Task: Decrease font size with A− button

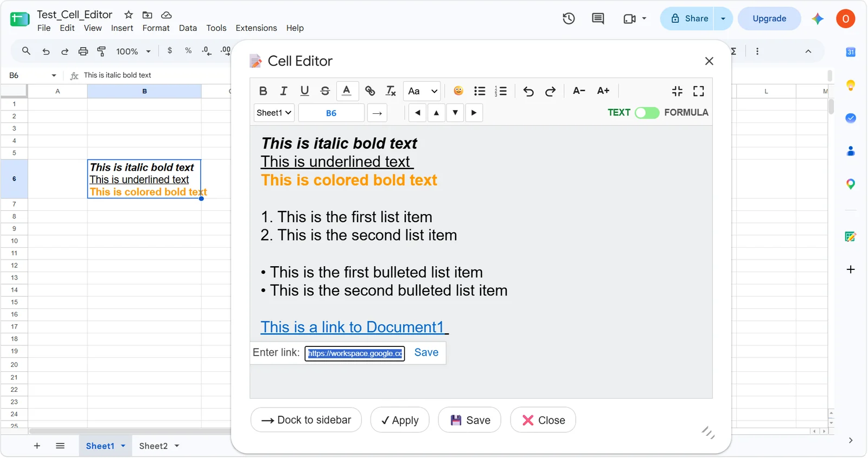Action: (x=579, y=91)
